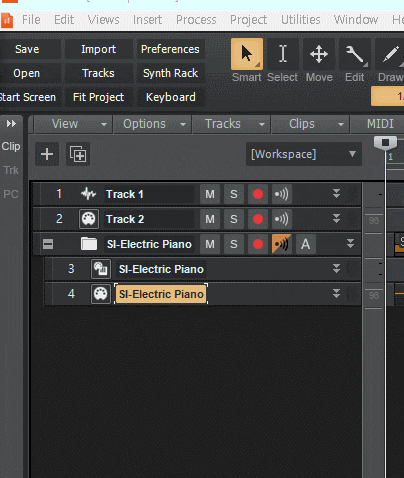Arm SI-Electric Piano folder for recording
The width and height of the screenshot is (404, 478).
[258, 244]
